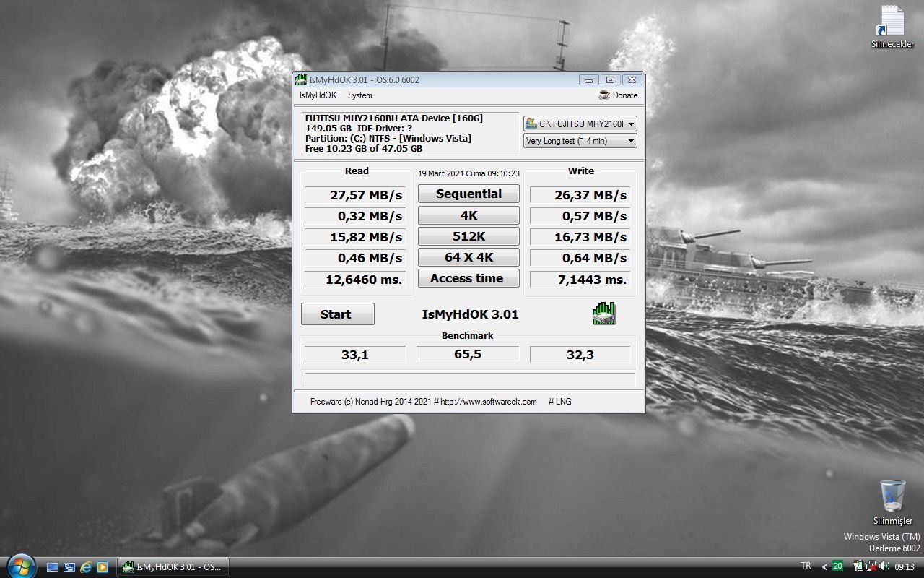
Task: Select the 4K write value 0,57 MB/s
Action: tap(580, 216)
